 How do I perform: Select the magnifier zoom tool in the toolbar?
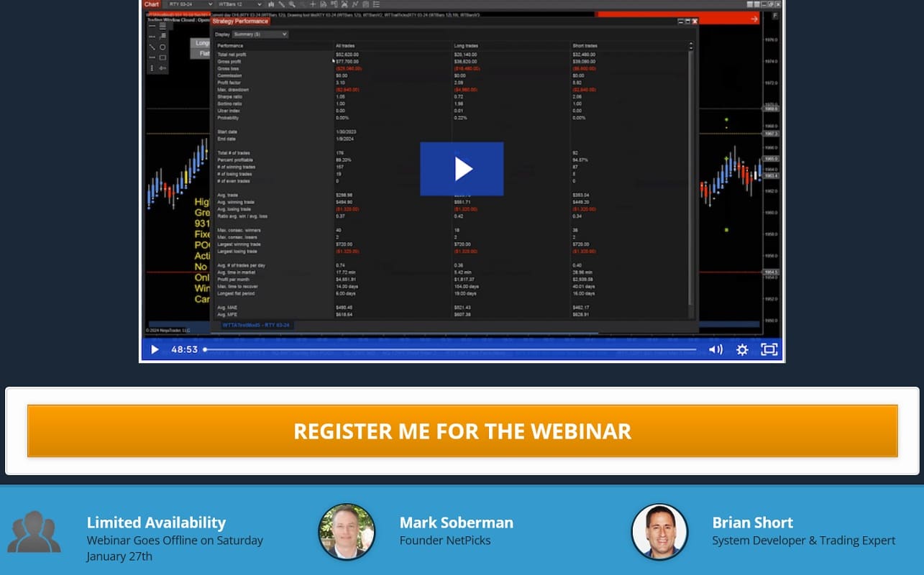point(292,4)
